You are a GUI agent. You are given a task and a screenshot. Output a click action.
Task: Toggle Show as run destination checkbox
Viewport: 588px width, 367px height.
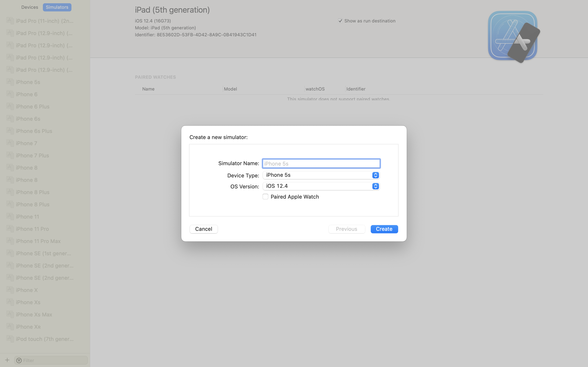pyautogui.click(x=340, y=21)
